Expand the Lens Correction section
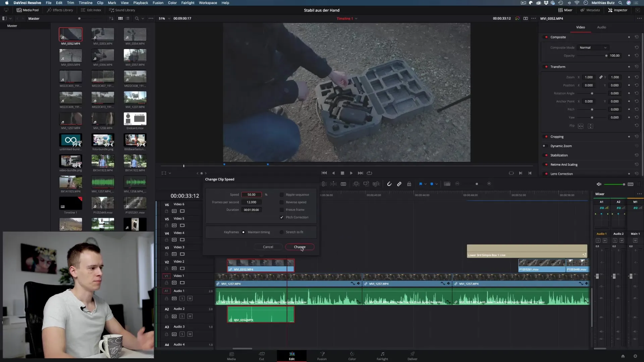644x362 pixels. coord(561,174)
